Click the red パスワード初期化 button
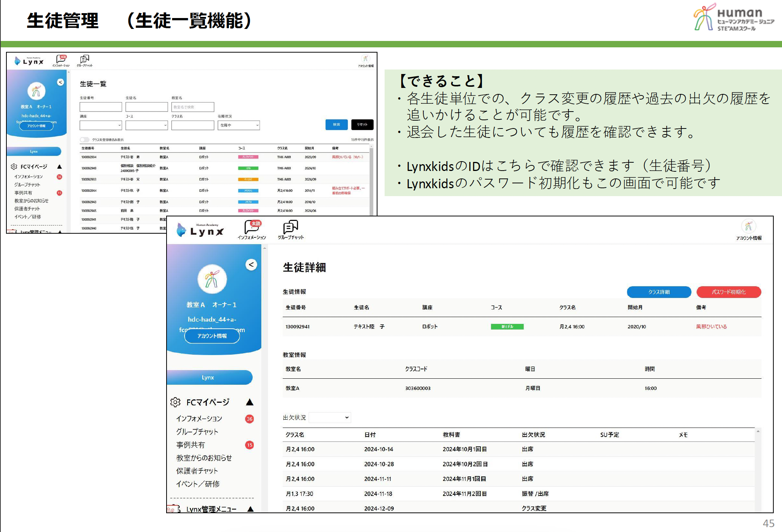Image resolution: width=782 pixels, height=532 pixels. coord(728,292)
